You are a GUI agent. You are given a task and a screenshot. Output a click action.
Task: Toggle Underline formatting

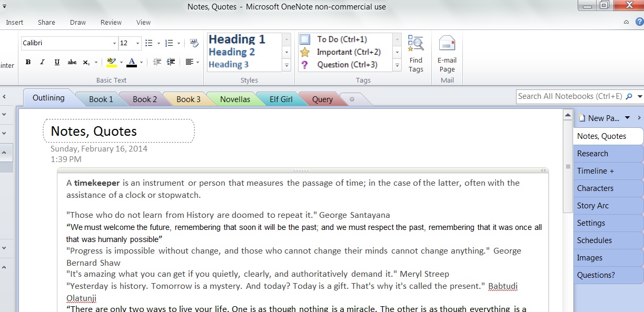(57, 62)
